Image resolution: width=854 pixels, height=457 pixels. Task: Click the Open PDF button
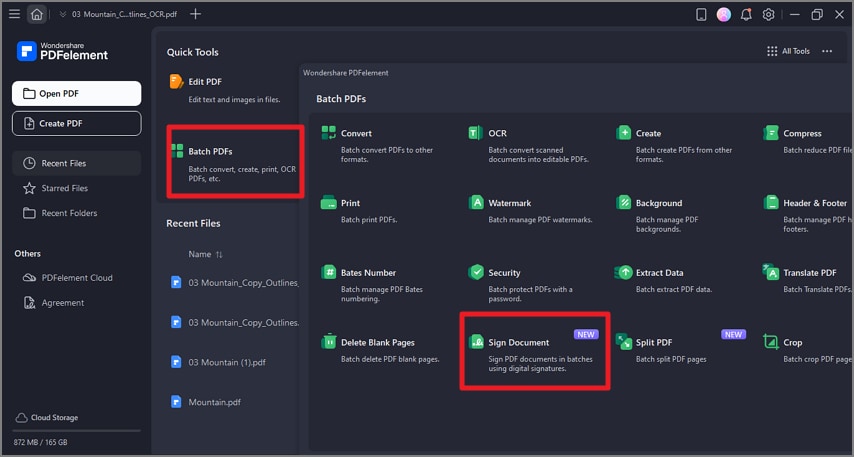pos(76,94)
